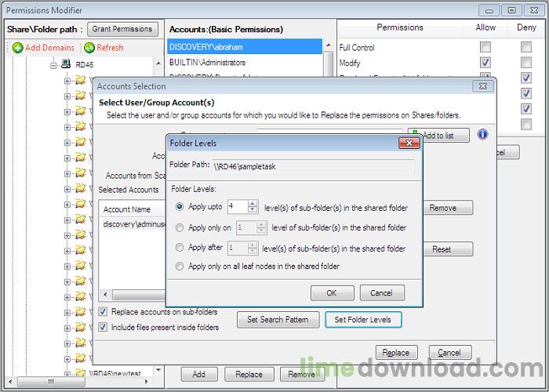Screen dimensions: 549x392
Task: Click the RD46 computer icon
Action: 68,64
